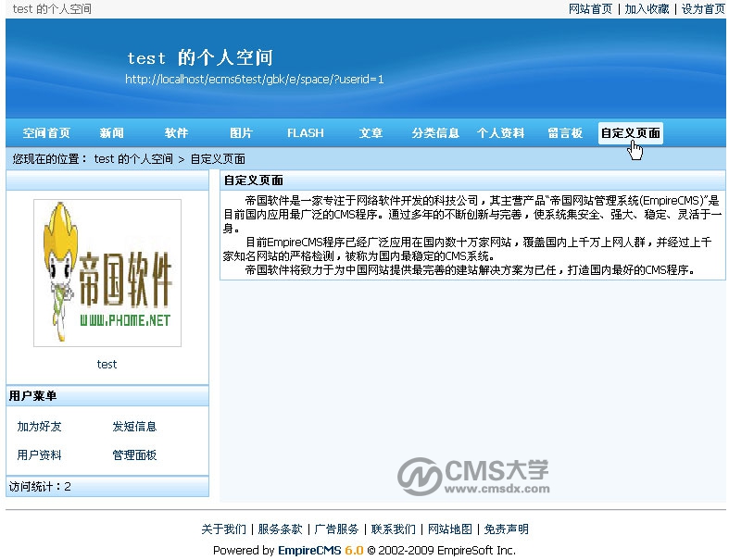This screenshot has height=560, width=729.
Task: Switch to the FLASH tab
Action: (x=306, y=133)
